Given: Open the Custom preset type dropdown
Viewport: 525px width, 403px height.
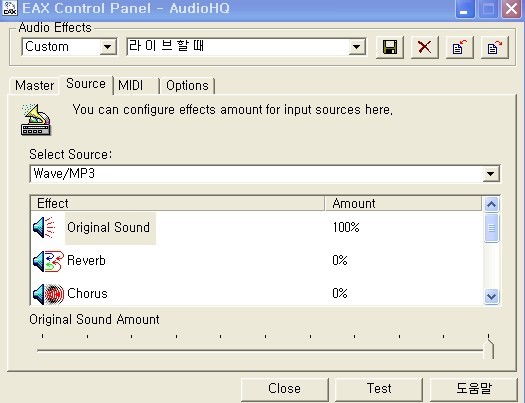Looking at the screenshot, I should [108, 47].
